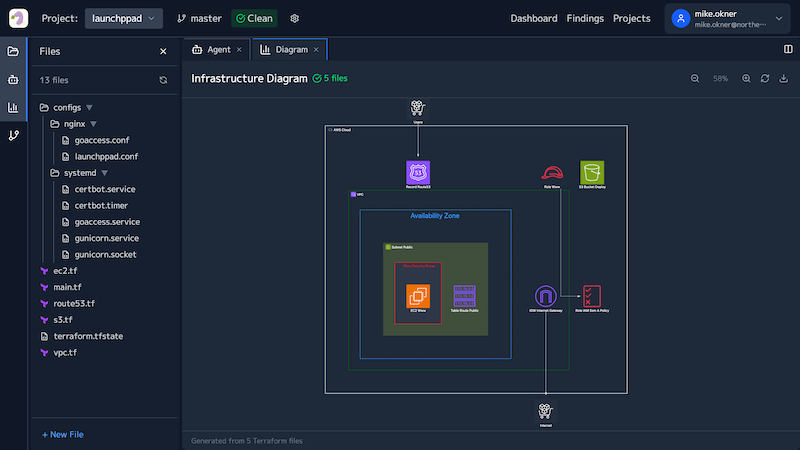Click the Clean status badge
The width and height of the screenshot is (800, 450).
[x=254, y=18]
